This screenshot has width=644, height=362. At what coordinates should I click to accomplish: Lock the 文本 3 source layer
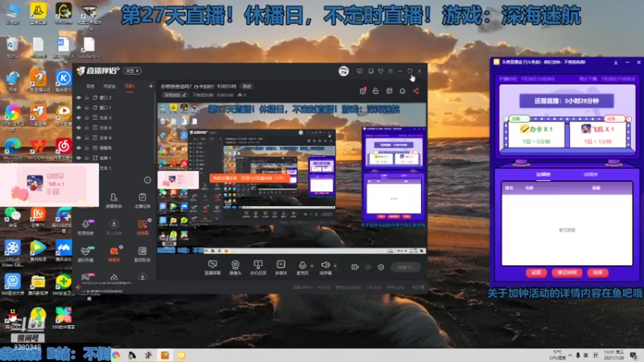pyautogui.click(x=87, y=117)
